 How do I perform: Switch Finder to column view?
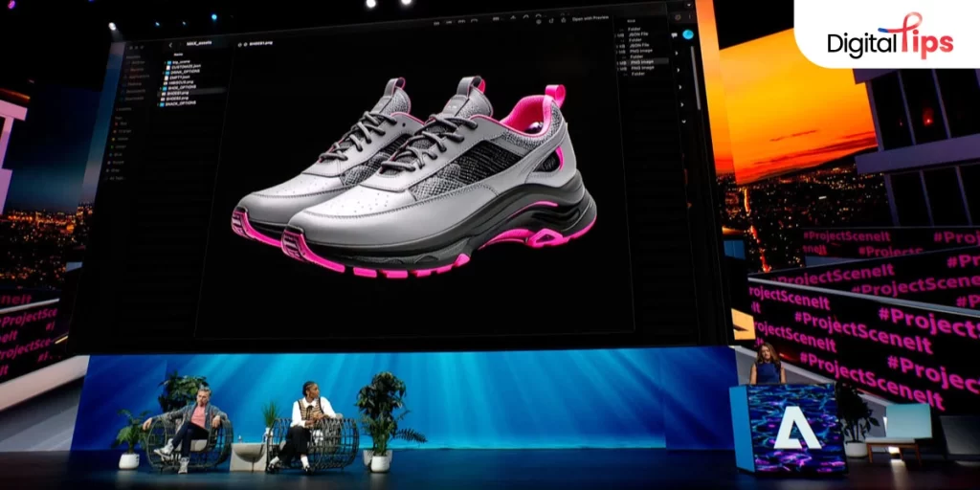(x=461, y=21)
